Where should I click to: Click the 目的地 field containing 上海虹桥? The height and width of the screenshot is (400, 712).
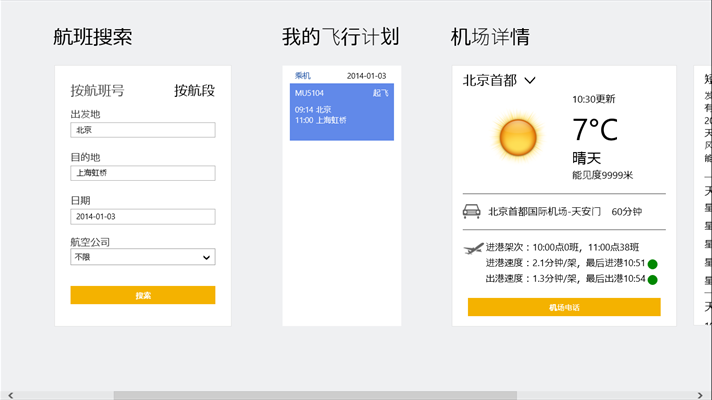click(x=143, y=173)
